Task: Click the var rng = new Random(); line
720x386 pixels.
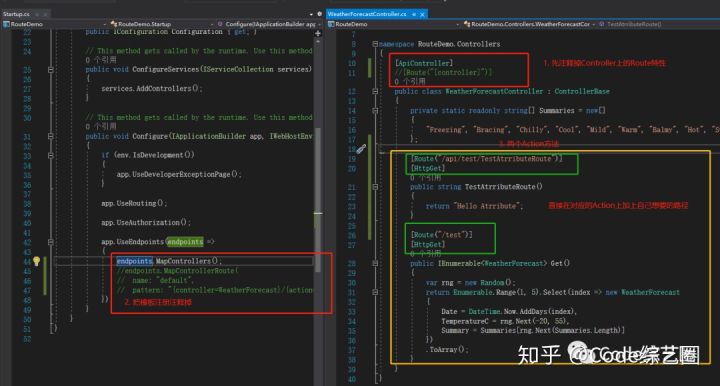Action: (x=471, y=283)
